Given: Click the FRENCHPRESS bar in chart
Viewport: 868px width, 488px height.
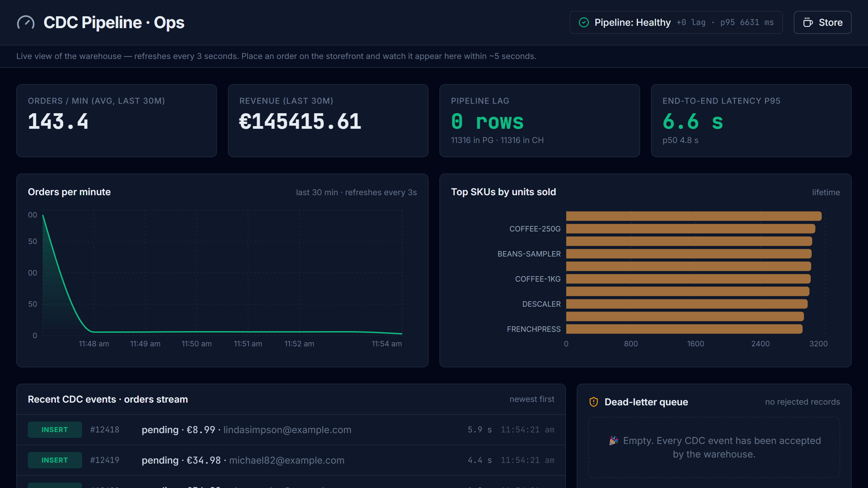Looking at the screenshot, I should 684,329.
